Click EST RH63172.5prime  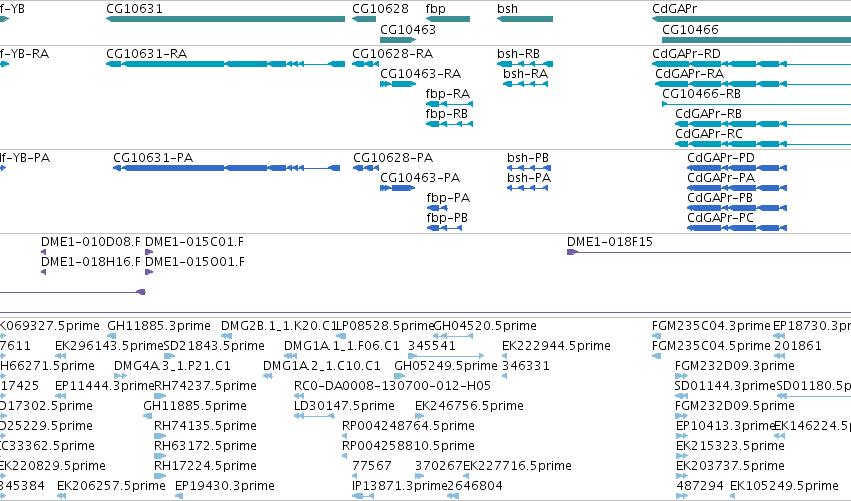point(160,456)
